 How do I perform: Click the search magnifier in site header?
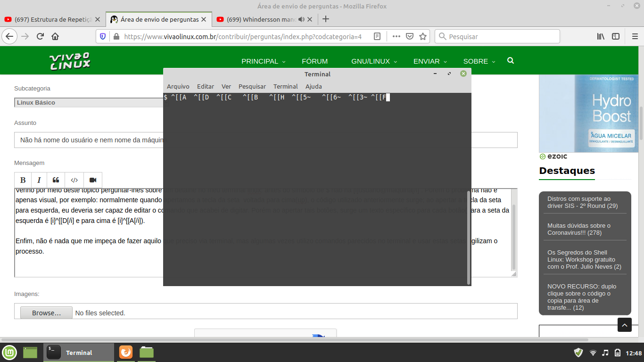tap(511, 61)
